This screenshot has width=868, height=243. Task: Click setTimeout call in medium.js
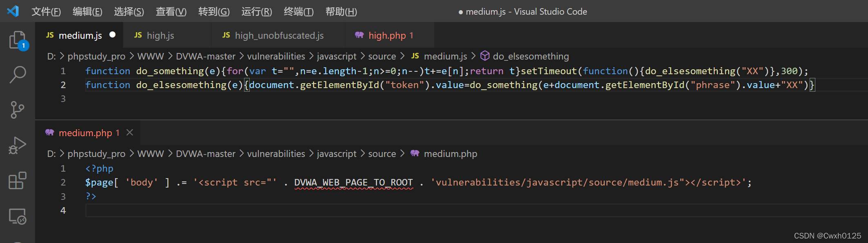pos(549,71)
